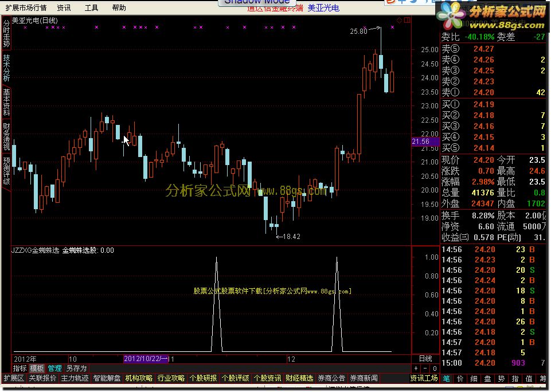Open the 机构攻略 bottom tab
Viewport: 551px width, 392px height.
coord(139,378)
